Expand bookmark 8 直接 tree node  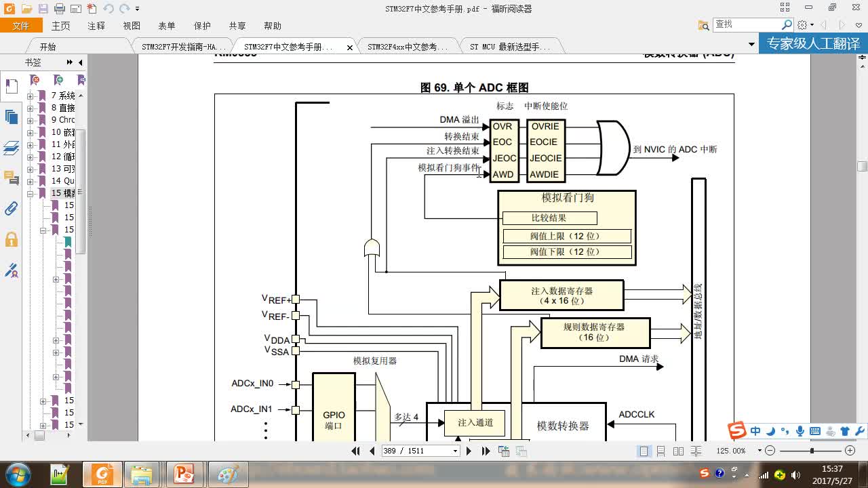30,108
